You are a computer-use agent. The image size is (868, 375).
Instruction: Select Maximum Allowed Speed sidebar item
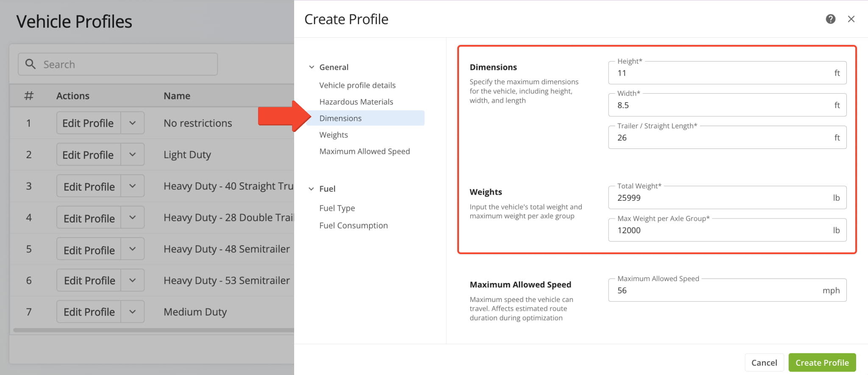[364, 151]
